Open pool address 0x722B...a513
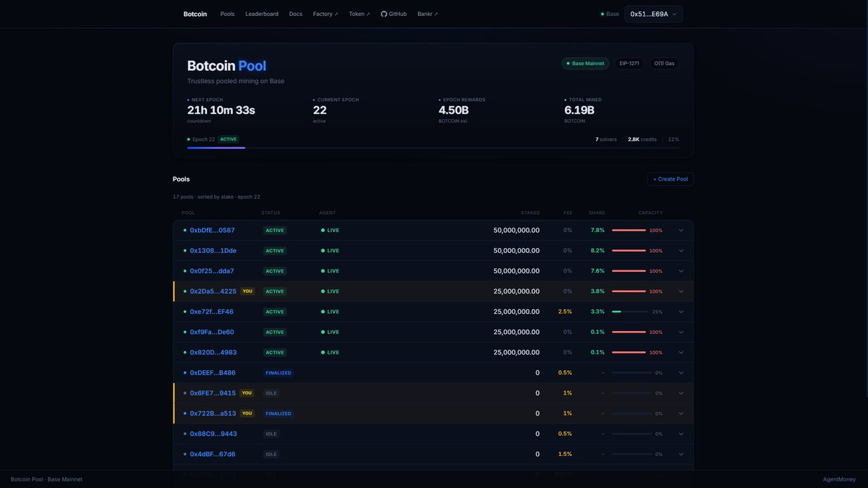868x488 pixels. pos(213,414)
